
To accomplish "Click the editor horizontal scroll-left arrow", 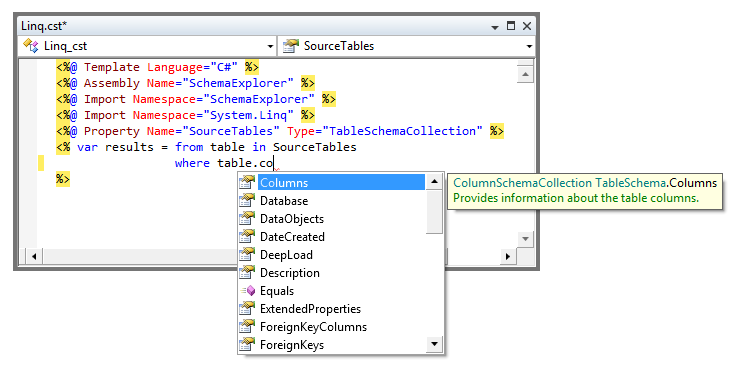I will (34, 256).
